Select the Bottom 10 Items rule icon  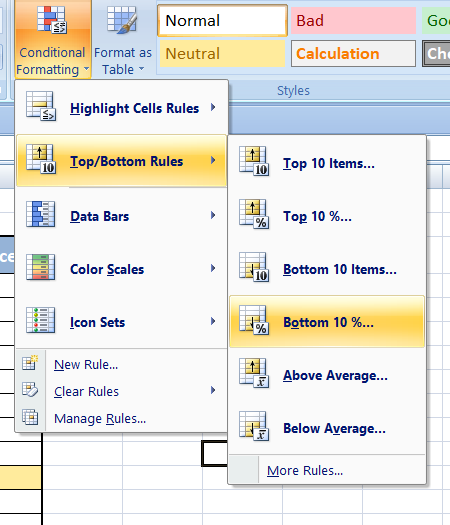pos(254,267)
